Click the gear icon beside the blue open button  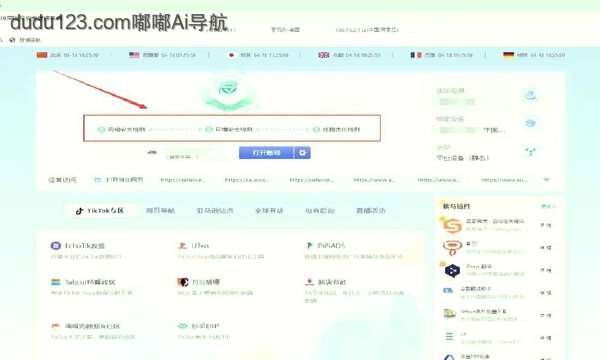(x=302, y=153)
